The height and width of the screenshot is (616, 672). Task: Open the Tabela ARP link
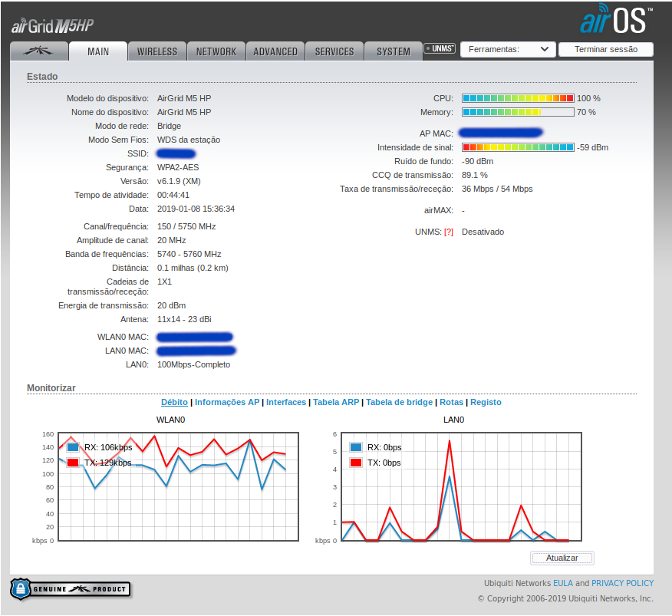[336, 402]
